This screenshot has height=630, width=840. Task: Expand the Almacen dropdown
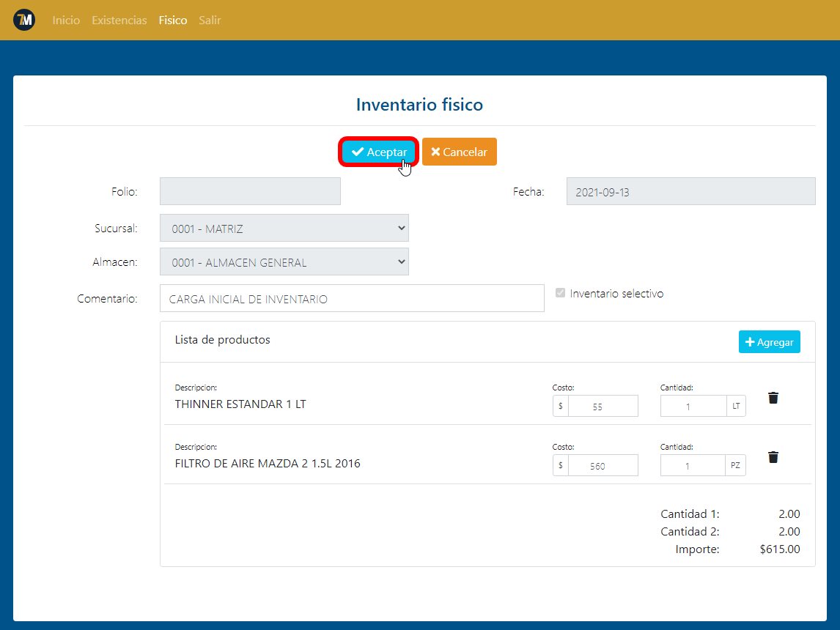(x=284, y=262)
